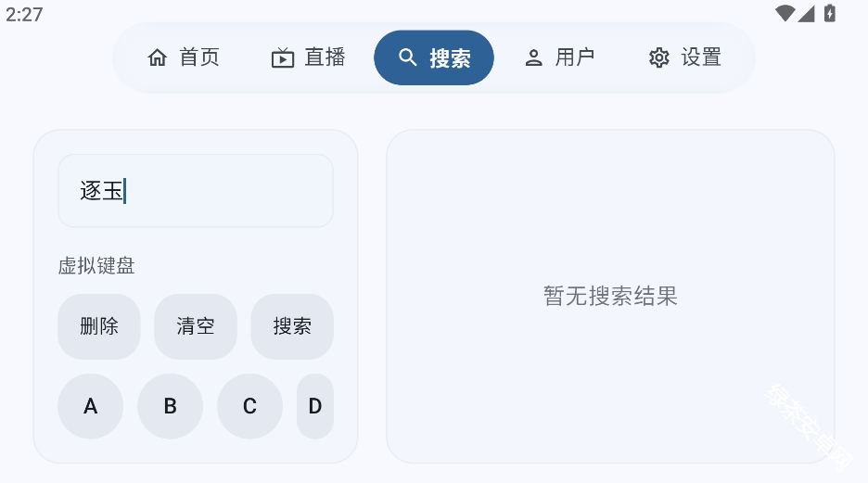
Task: Tap the partially visible D key
Action: (315, 406)
